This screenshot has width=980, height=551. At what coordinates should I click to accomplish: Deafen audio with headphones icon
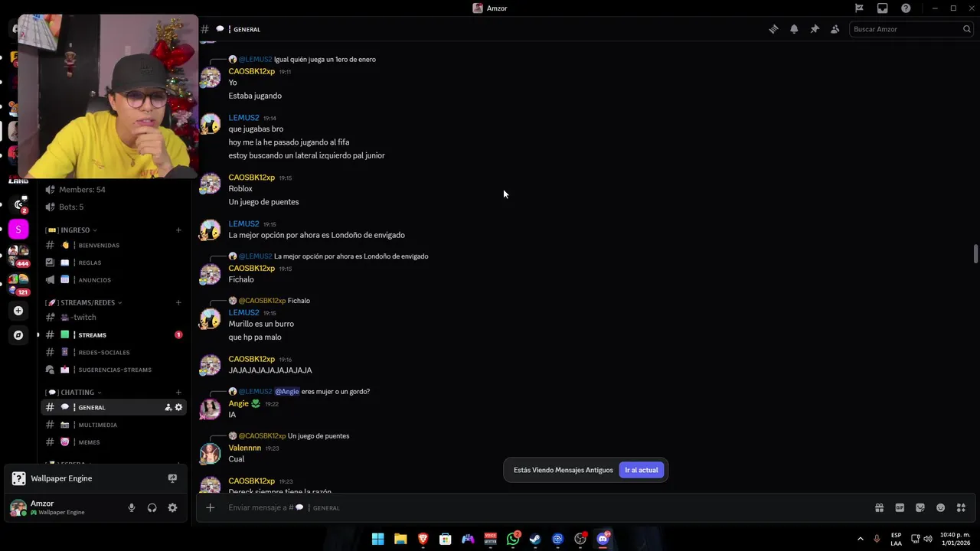[x=152, y=507]
